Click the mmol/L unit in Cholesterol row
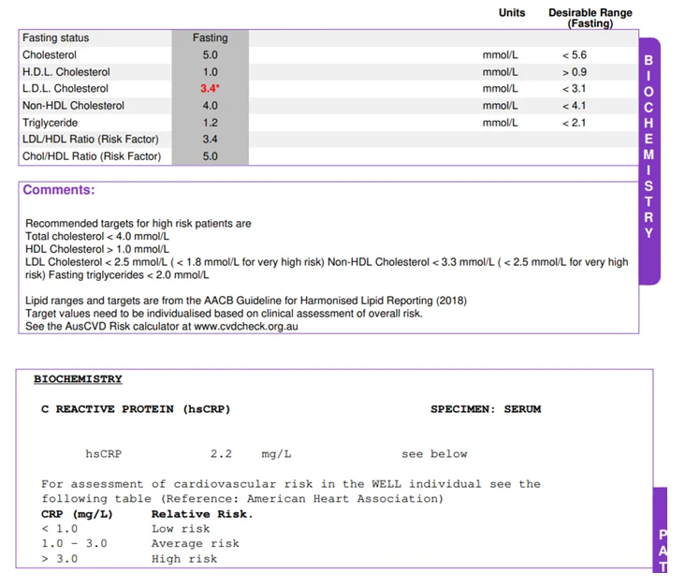Screen dimensions: 700x588 click(x=500, y=55)
